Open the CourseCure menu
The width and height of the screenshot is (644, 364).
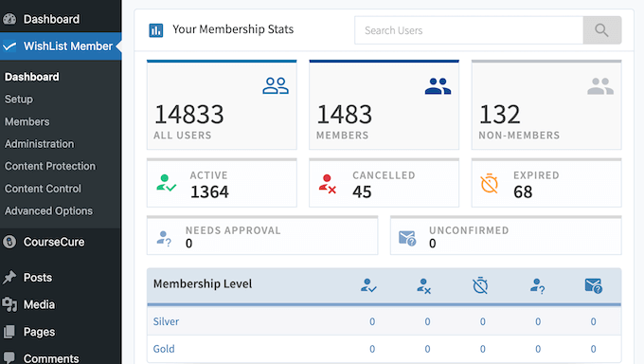tap(61, 242)
